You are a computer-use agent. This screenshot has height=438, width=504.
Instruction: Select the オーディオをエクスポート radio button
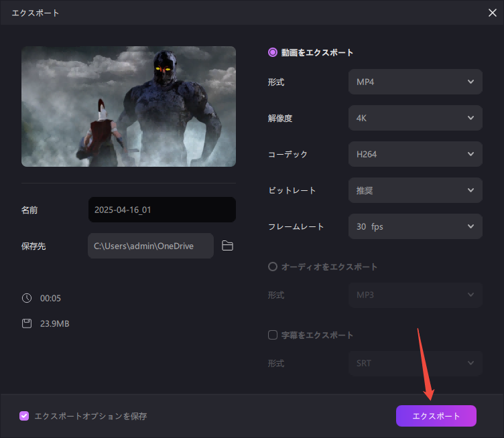point(273,267)
